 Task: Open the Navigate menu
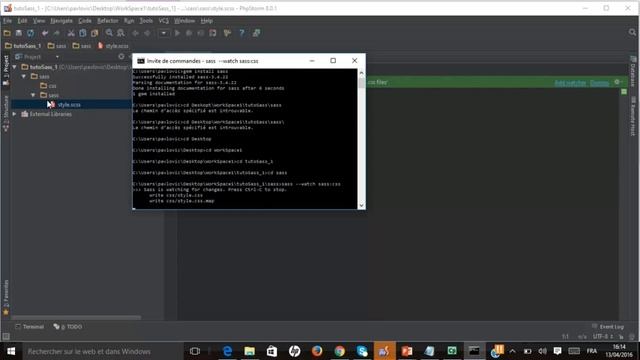tap(61, 20)
